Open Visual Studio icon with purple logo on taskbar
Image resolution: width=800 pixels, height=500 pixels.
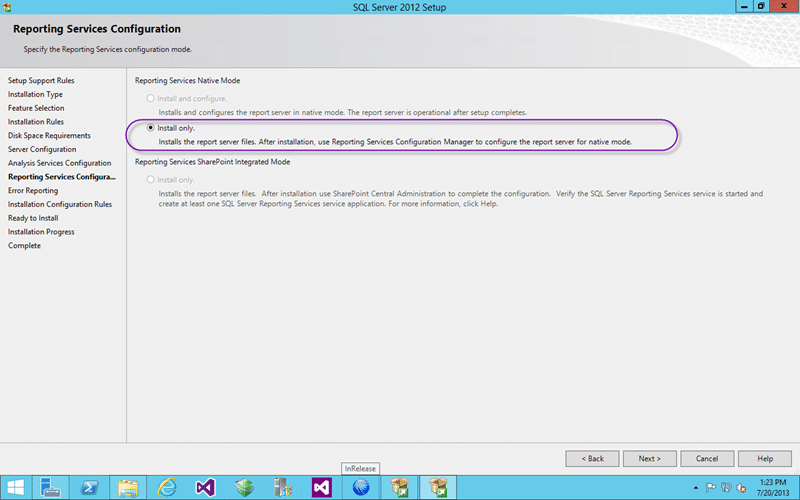[x=205, y=488]
